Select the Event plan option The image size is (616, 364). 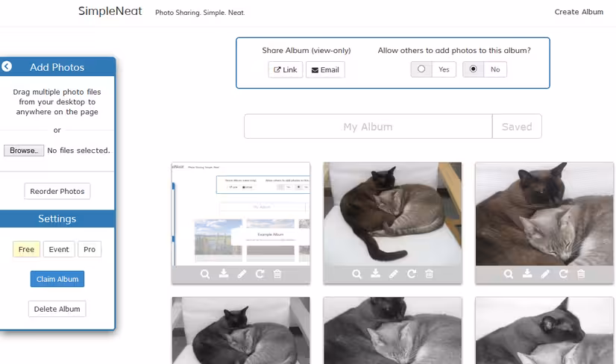(59, 249)
